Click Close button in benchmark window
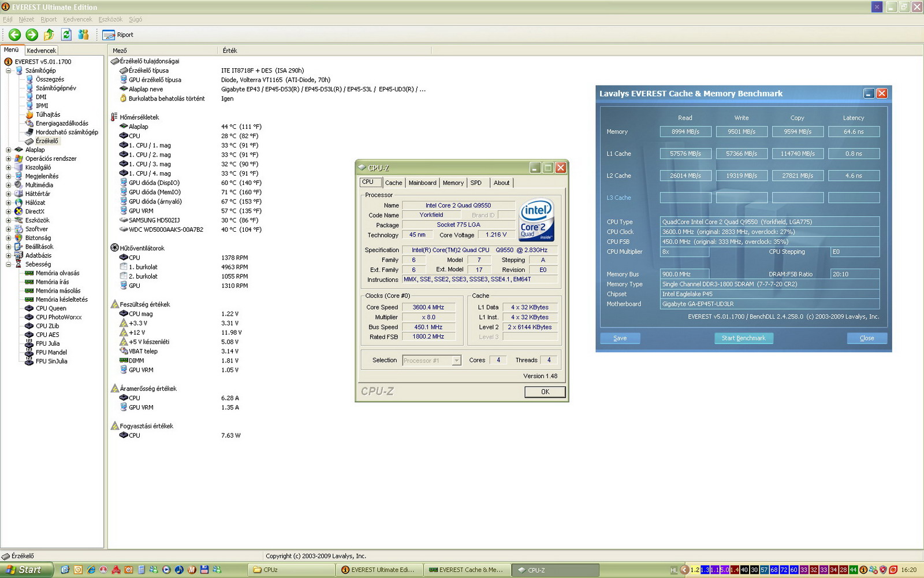The image size is (924, 578). (866, 338)
